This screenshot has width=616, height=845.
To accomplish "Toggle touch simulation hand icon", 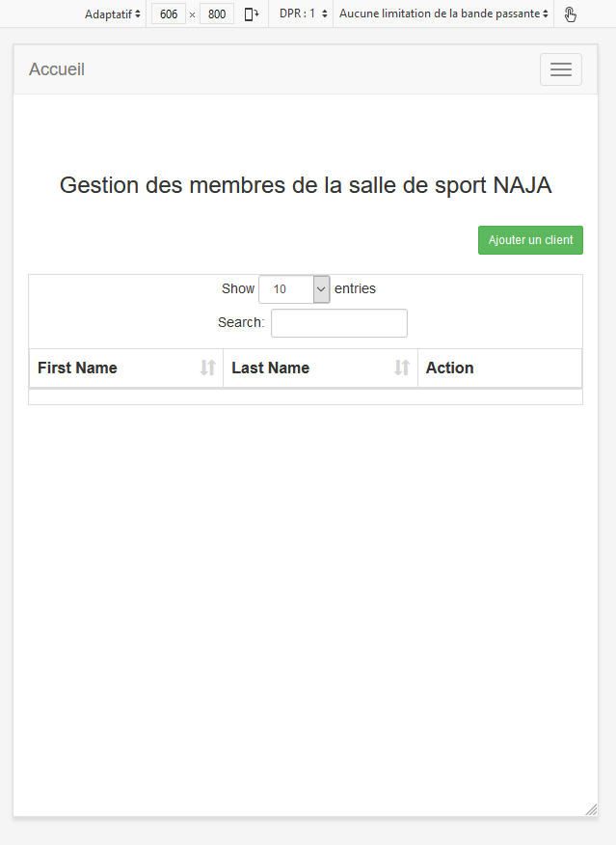I will [x=571, y=14].
